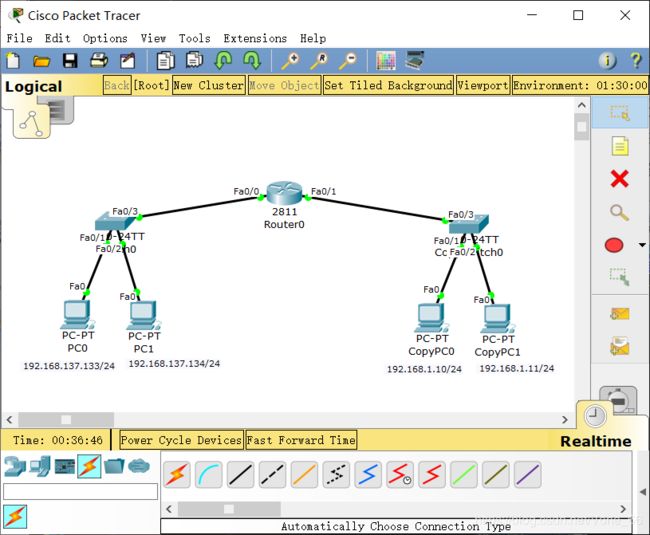The height and width of the screenshot is (535, 650).
Task: Choose the Console cable connection
Action: point(209,474)
